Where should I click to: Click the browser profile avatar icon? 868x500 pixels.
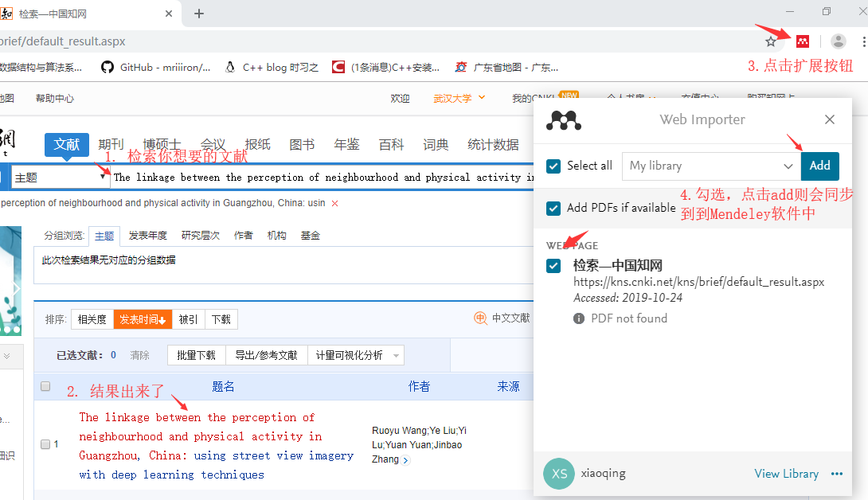pos(838,41)
